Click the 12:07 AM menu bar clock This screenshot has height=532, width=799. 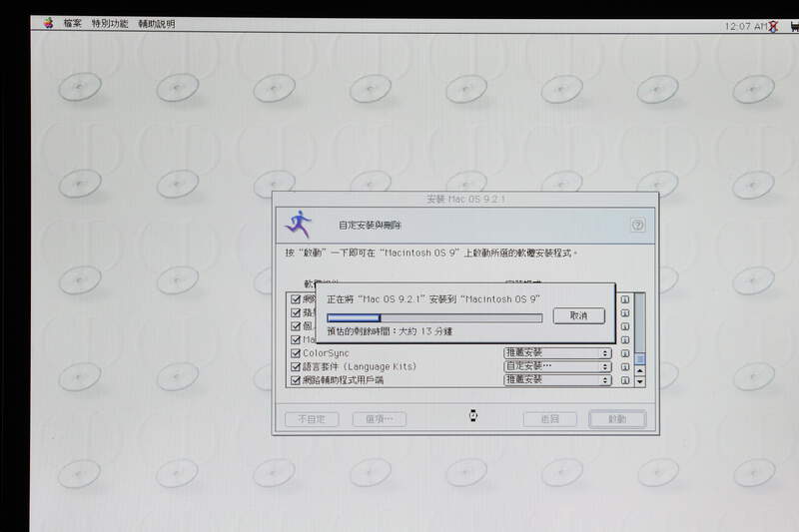click(745, 26)
